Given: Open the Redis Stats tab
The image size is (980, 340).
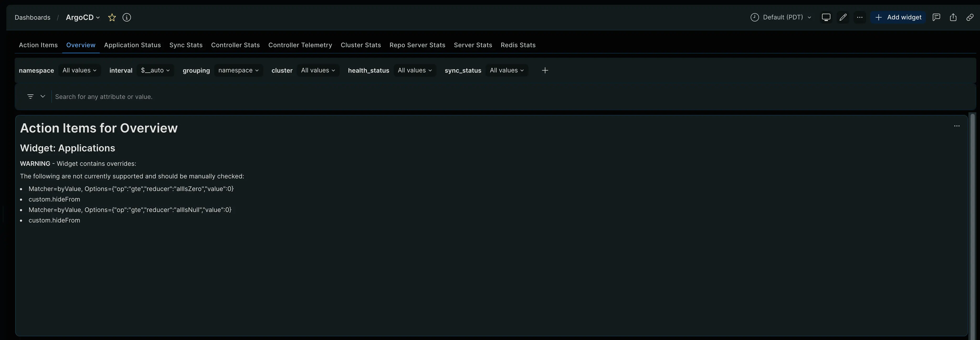Looking at the screenshot, I should pyautogui.click(x=518, y=45).
